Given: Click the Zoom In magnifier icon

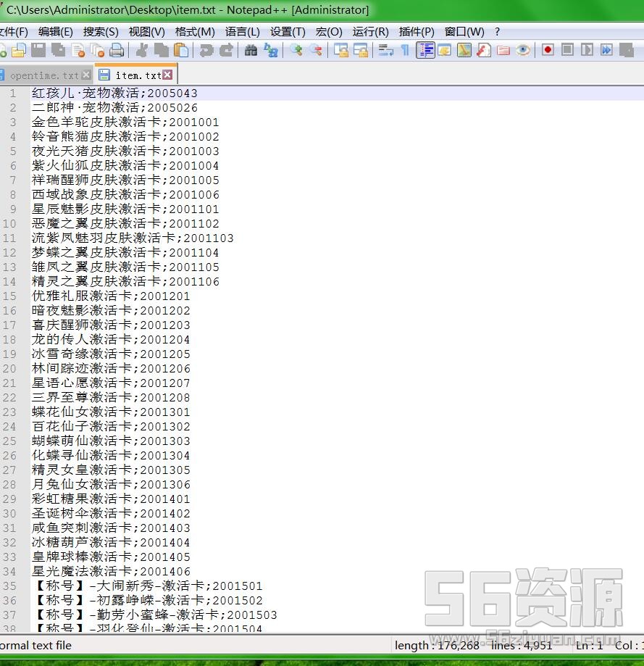Looking at the screenshot, I should click(296, 50).
